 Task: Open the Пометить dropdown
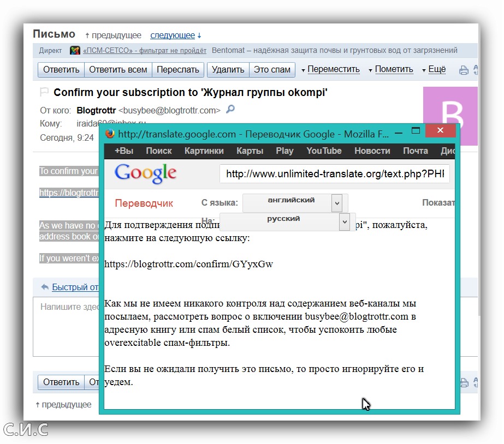pyautogui.click(x=394, y=69)
